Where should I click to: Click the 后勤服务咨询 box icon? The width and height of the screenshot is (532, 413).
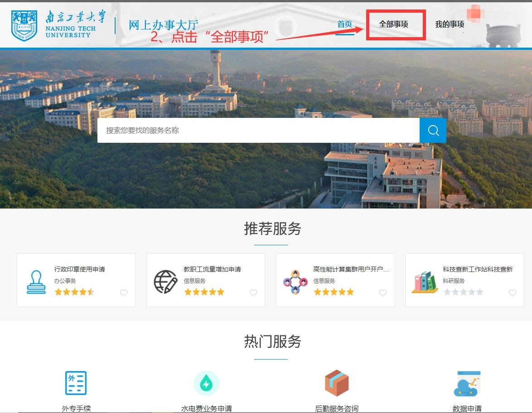[x=337, y=383]
